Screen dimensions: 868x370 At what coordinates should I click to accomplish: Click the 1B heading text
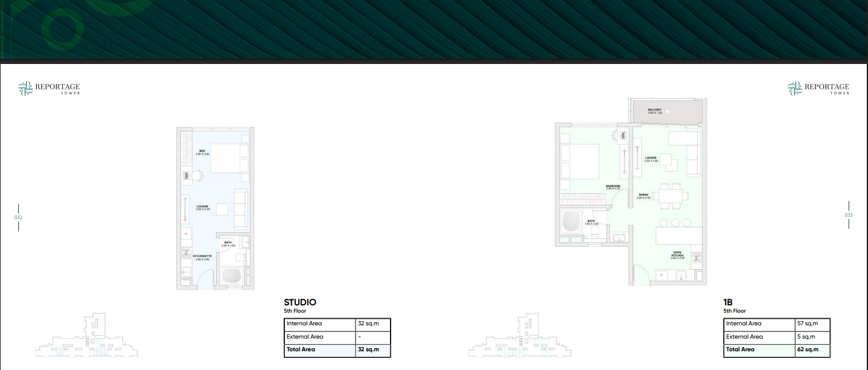click(728, 302)
